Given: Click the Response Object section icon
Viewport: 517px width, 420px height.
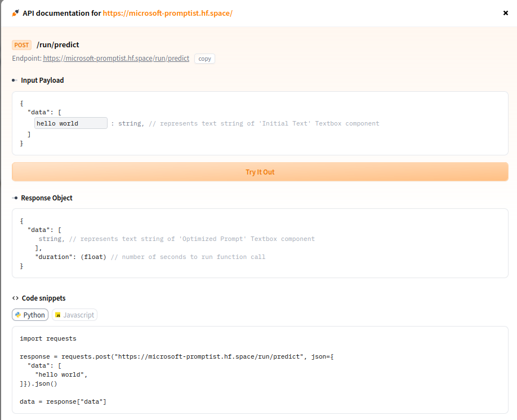Looking at the screenshot, I should (15, 198).
